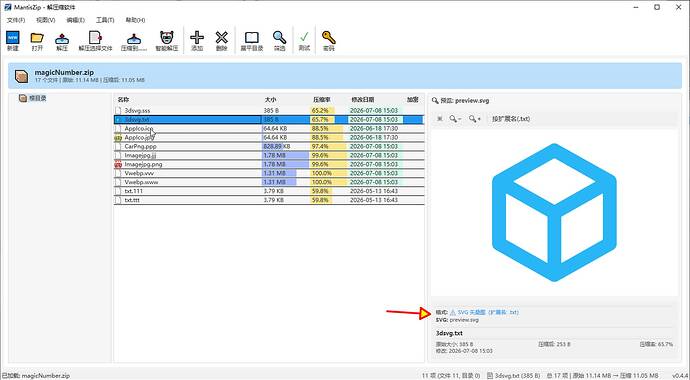The image size is (690, 380).
Task: Click the file icon beside AppIco.jpg
Action: pos(118,138)
